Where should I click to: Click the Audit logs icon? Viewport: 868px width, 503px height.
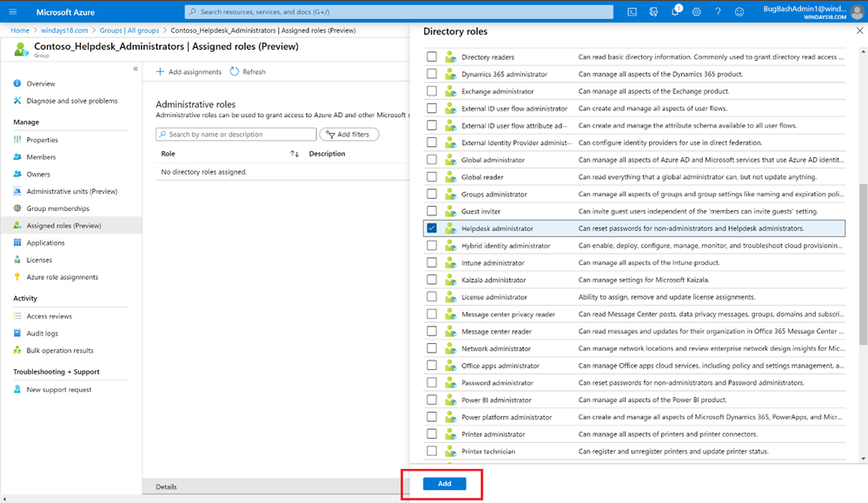(17, 333)
